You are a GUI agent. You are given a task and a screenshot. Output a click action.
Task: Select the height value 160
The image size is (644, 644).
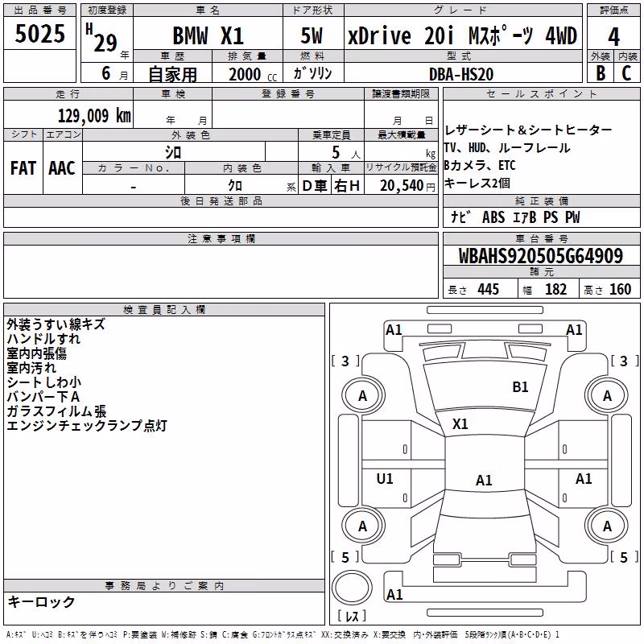tap(620, 289)
